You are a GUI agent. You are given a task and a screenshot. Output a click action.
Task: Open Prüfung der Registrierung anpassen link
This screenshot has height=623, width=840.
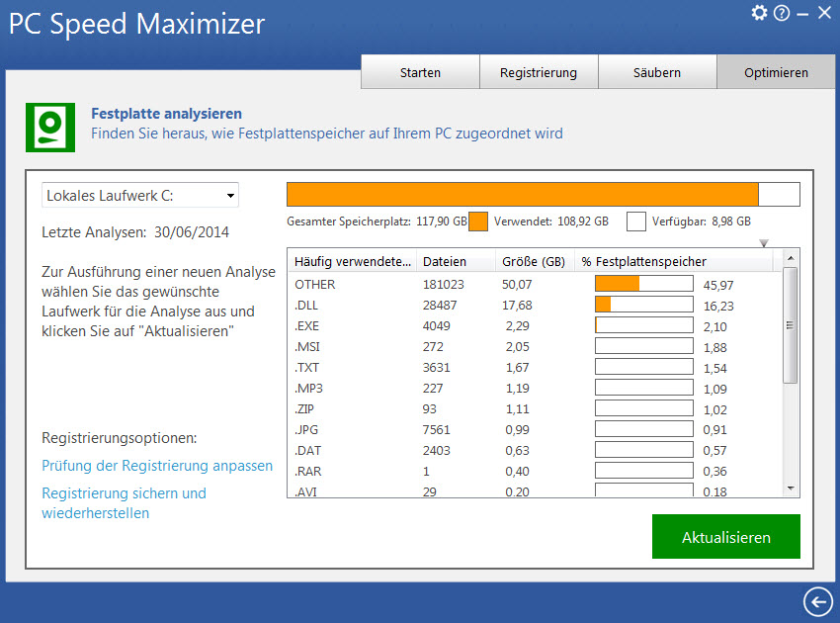pos(157,466)
